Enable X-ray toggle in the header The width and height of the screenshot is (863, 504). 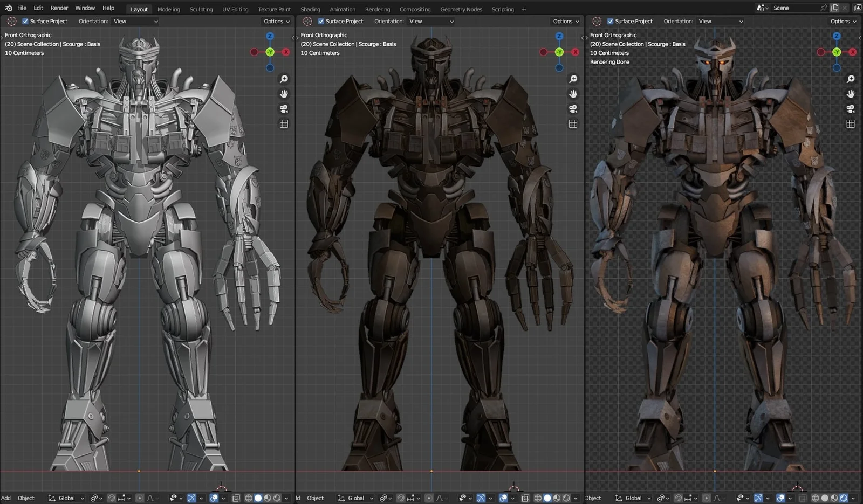coord(236,498)
